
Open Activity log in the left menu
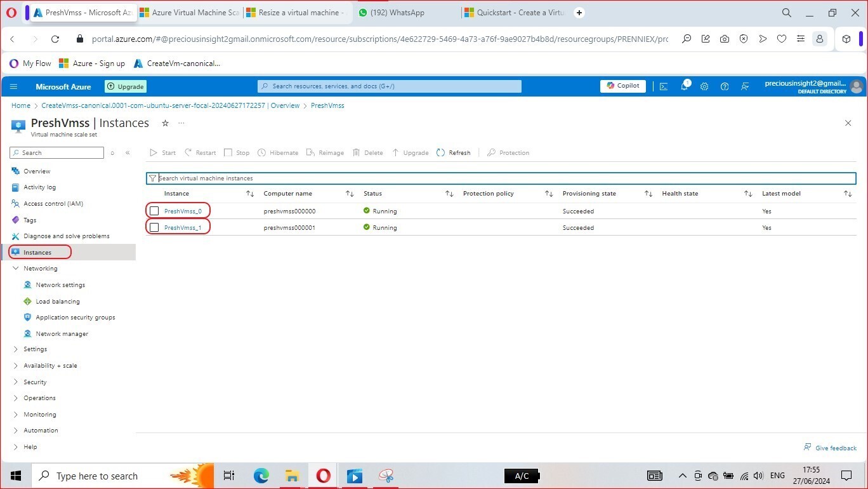pyautogui.click(x=39, y=187)
